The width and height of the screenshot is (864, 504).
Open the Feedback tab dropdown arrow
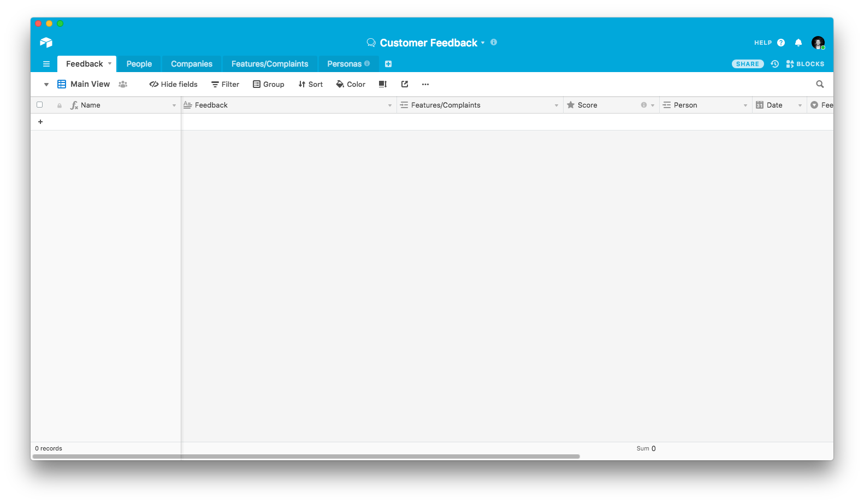tap(110, 63)
